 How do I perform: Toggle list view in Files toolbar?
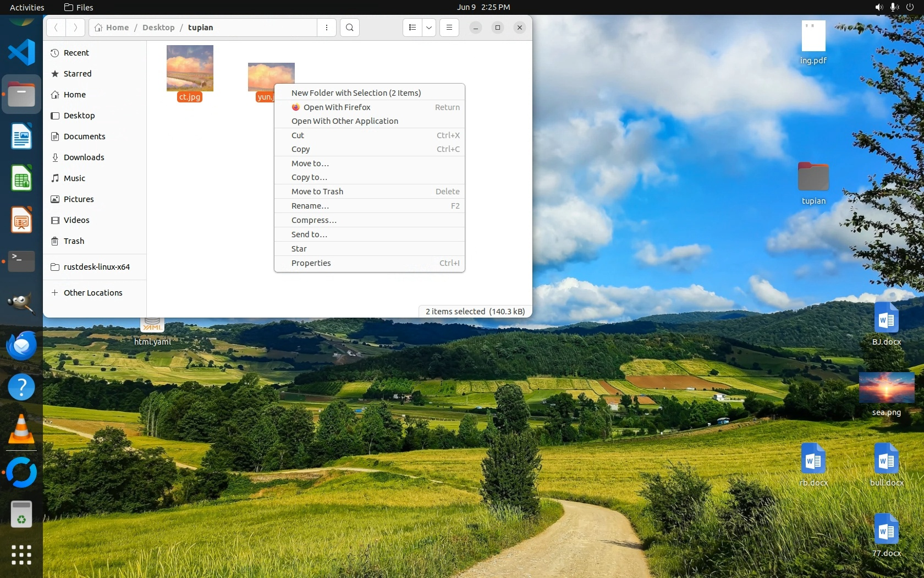(413, 28)
